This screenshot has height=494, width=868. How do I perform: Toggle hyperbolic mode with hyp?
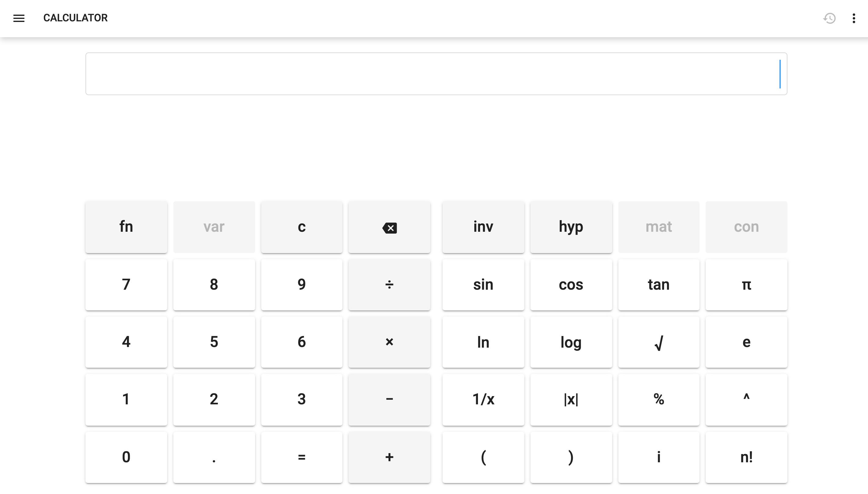point(571,227)
